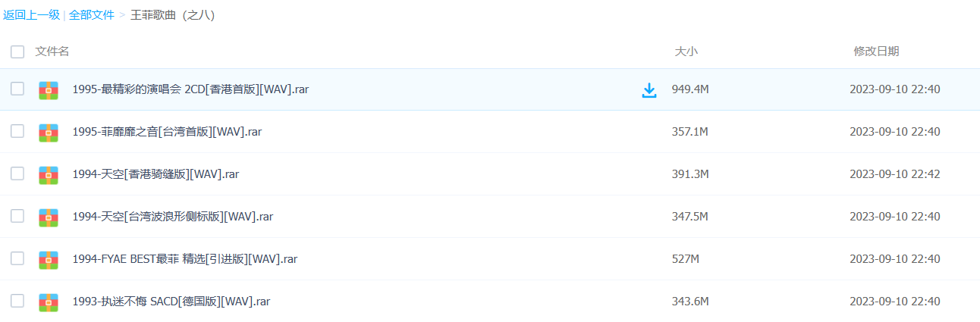The height and width of the screenshot is (322, 980).
Task: Sort the list by 修改日期 column header
Action: coord(876,52)
